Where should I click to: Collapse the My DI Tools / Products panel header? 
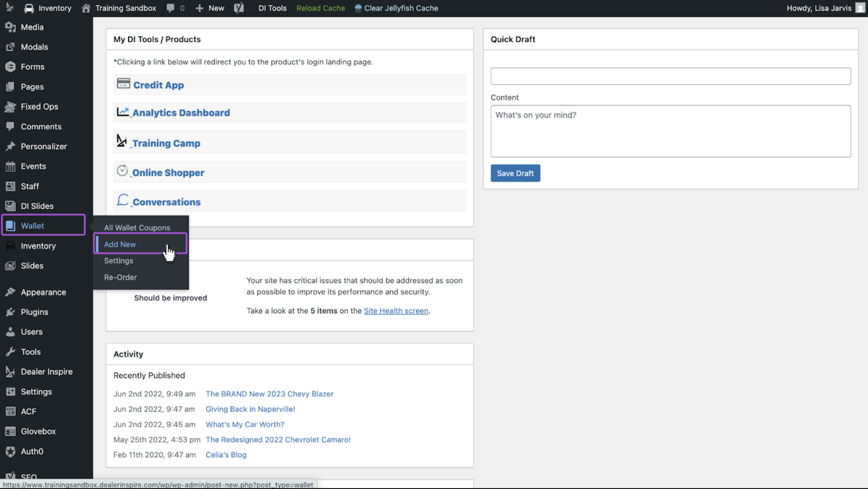pos(290,39)
